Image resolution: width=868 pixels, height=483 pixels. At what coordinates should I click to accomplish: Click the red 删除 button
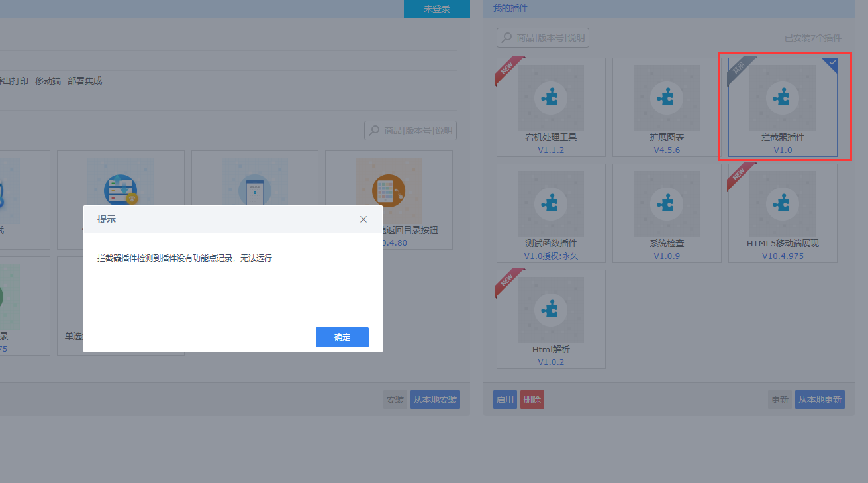pos(532,400)
